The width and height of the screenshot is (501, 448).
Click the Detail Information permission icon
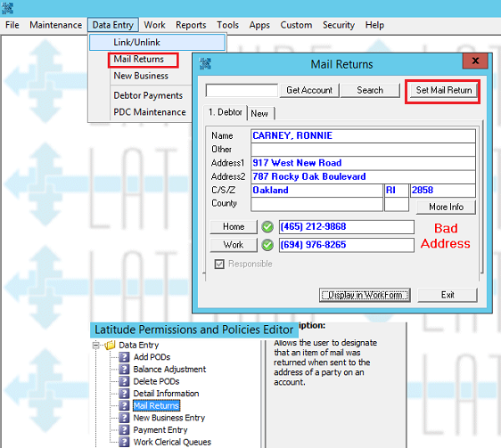pos(124,394)
